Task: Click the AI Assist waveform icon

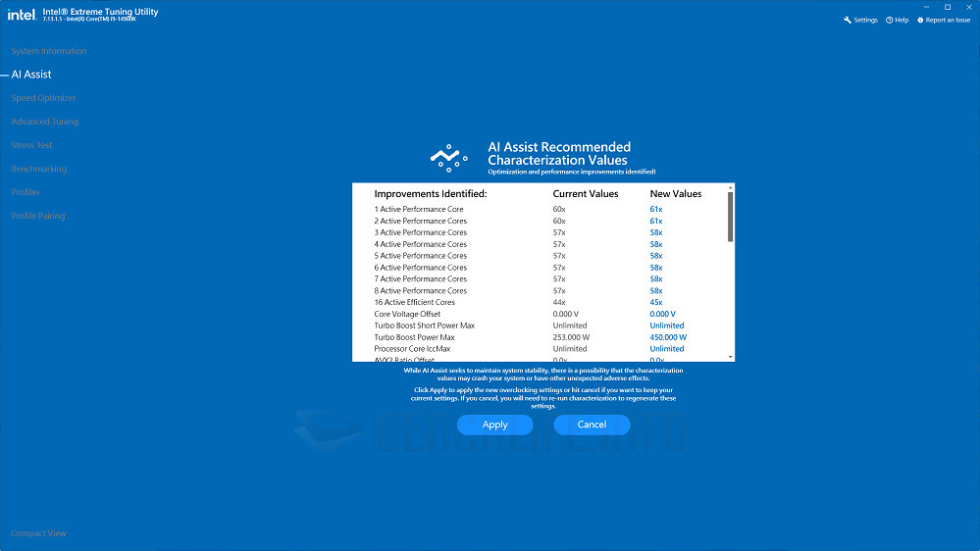Action: click(448, 159)
